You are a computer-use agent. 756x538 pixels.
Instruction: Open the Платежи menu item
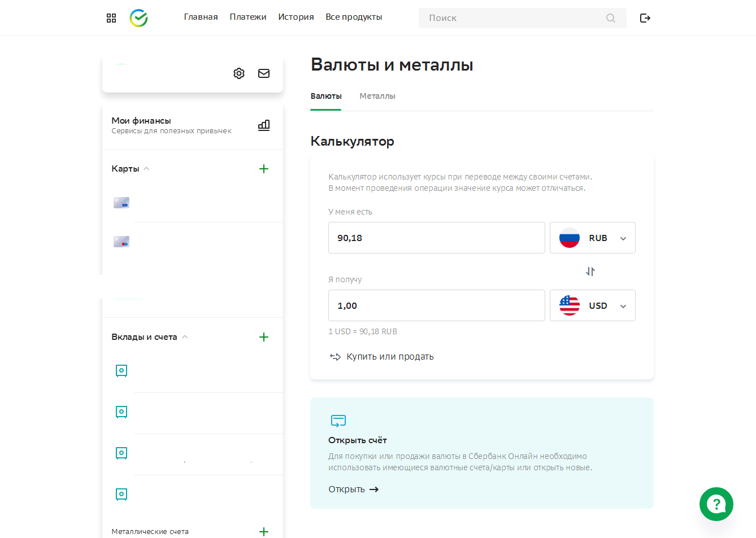(247, 17)
